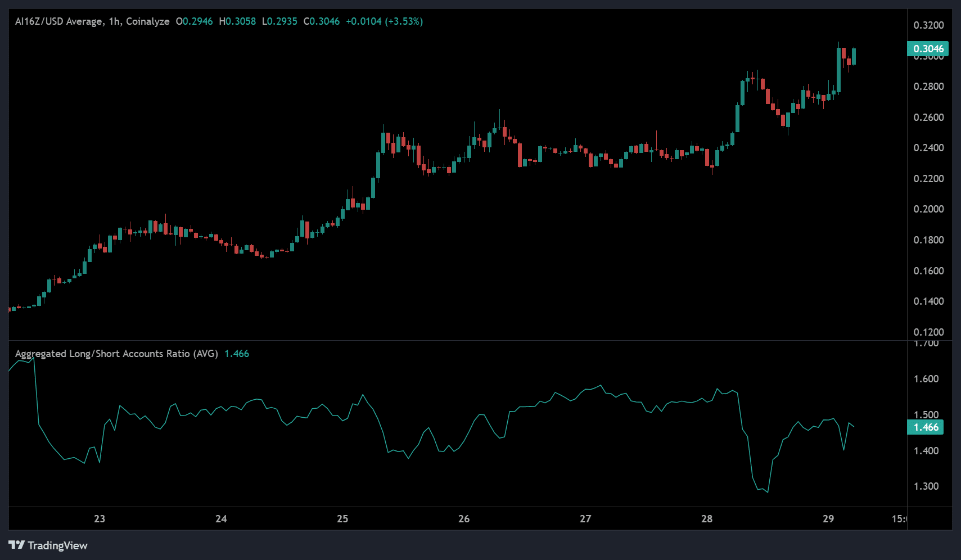Click the latest green candlestick on the chart

(x=854, y=56)
